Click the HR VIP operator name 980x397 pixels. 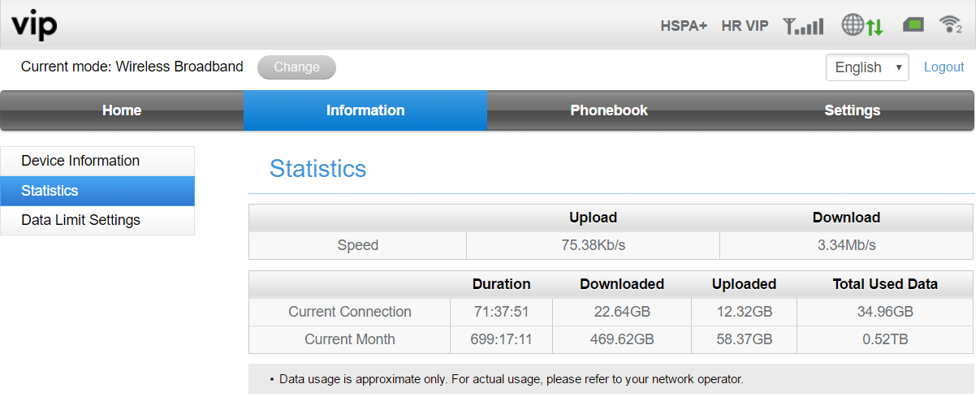[745, 26]
